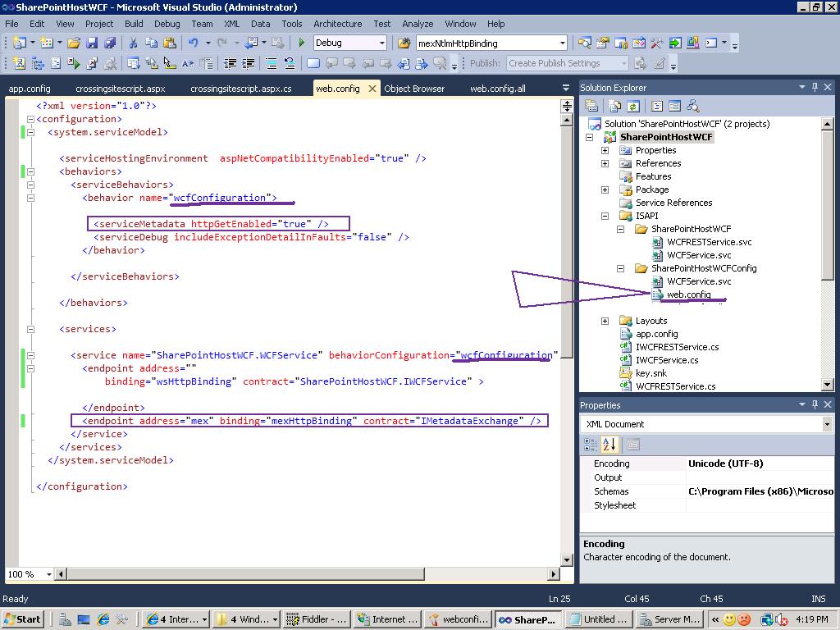Collapse the services-section service element outline
The image size is (840, 630).
(30, 355)
